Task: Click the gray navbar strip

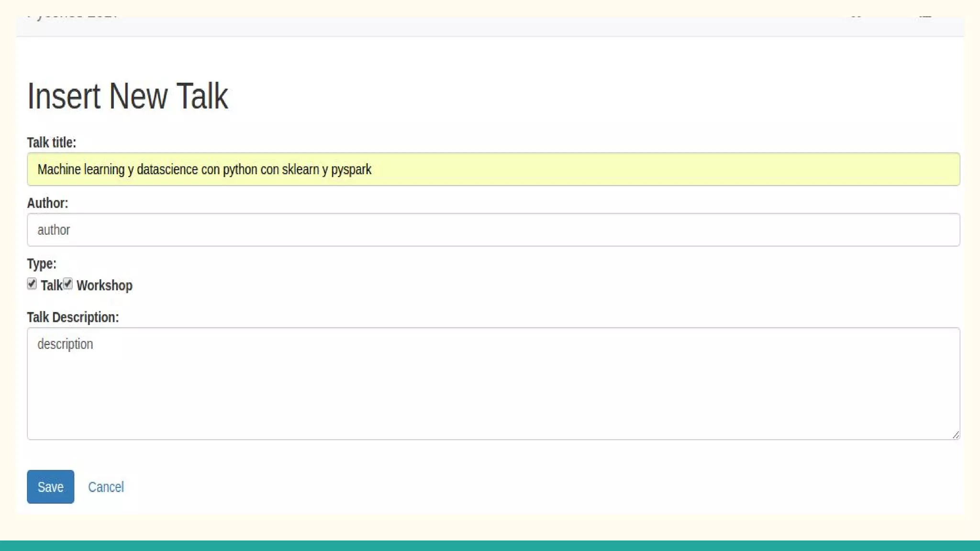Action: [479, 27]
